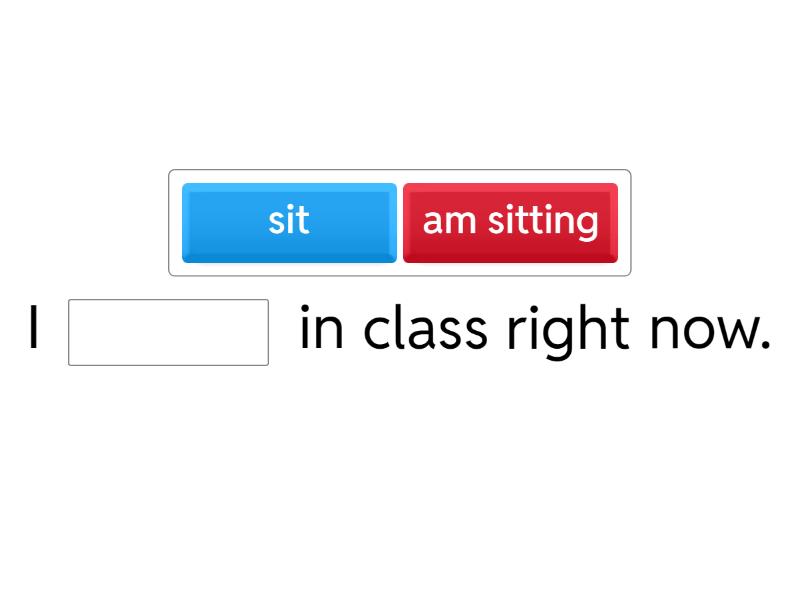Select the left tile in the word bank
Image resolution: width=800 pixels, height=600 pixels.
[289, 222]
